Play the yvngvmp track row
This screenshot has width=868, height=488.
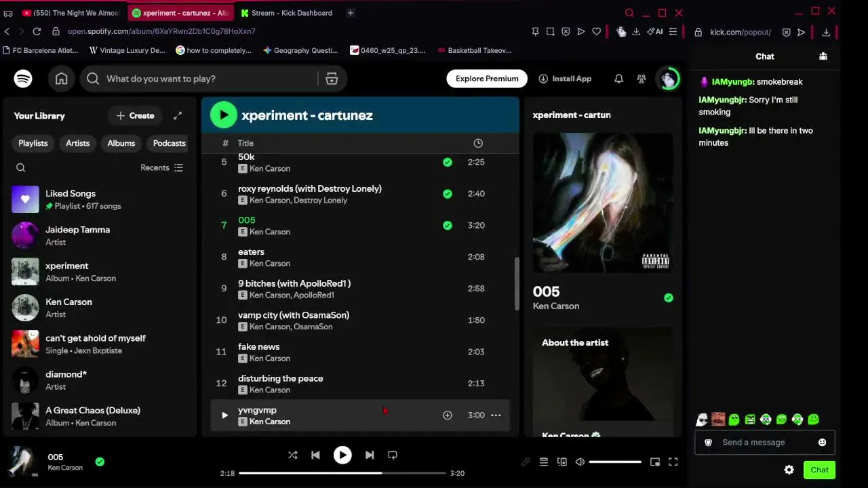tap(224, 415)
